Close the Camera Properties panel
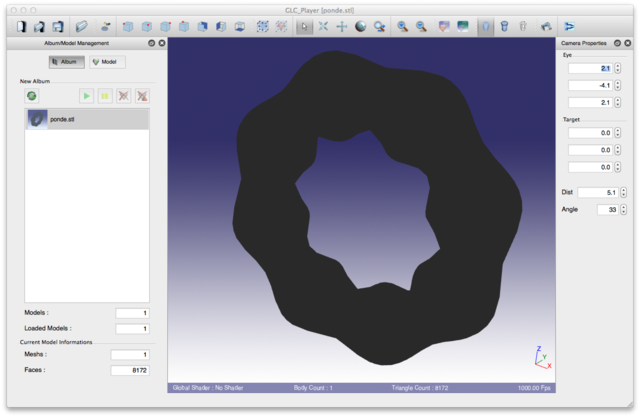Screen dimensions: 640x417 (x=628, y=43)
